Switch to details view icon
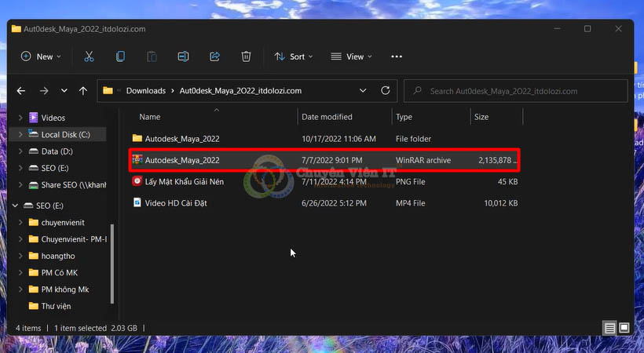Viewport: 644px width, 353px height. [609, 327]
